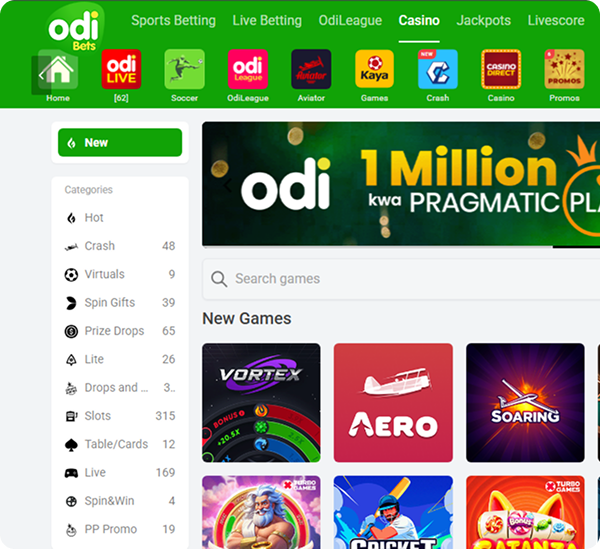The height and width of the screenshot is (549, 600).
Task: Launch the Vortex game thumbnail
Action: (x=261, y=403)
